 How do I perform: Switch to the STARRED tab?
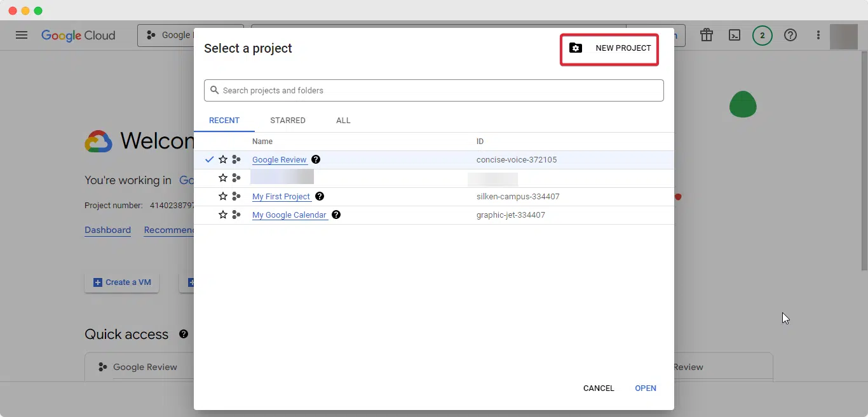click(288, 121)
